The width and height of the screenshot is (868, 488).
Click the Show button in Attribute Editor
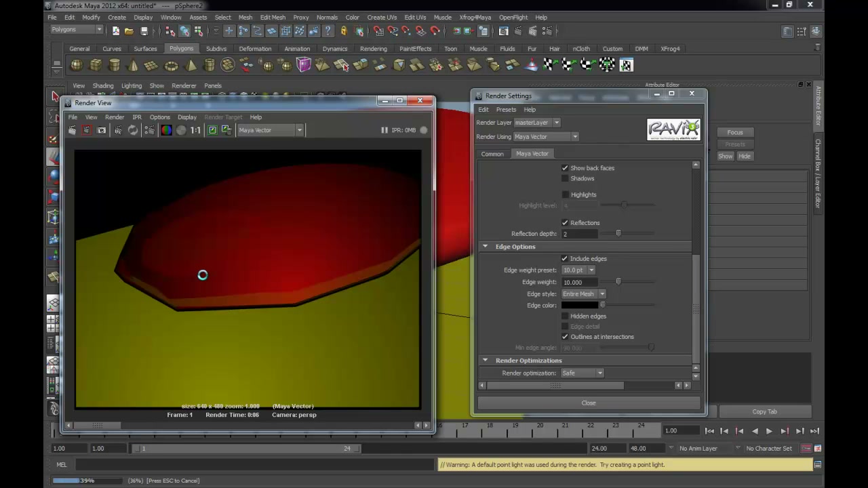coord(726,156)
